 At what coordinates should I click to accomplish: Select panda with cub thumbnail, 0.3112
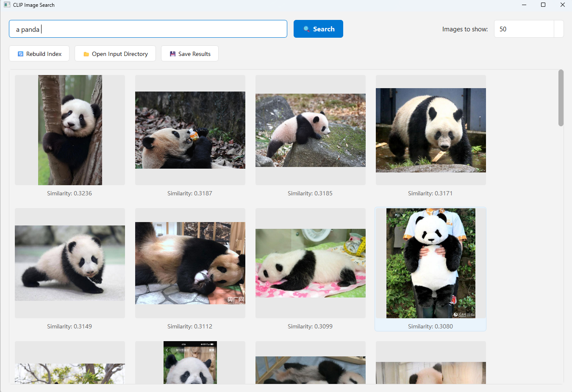tap(190, 263)
